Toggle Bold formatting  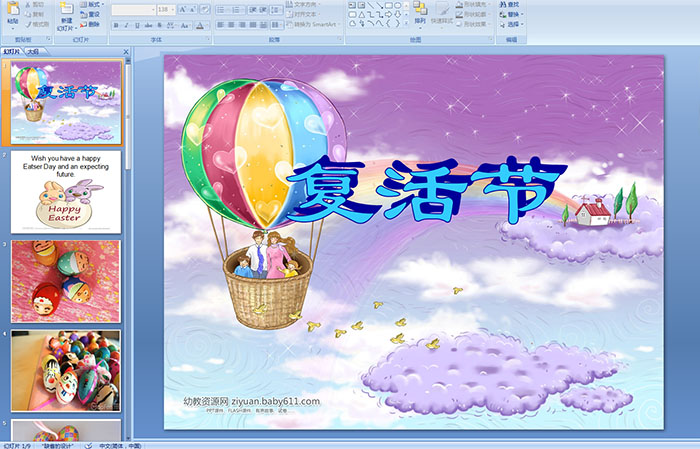[x=116, y=25]
